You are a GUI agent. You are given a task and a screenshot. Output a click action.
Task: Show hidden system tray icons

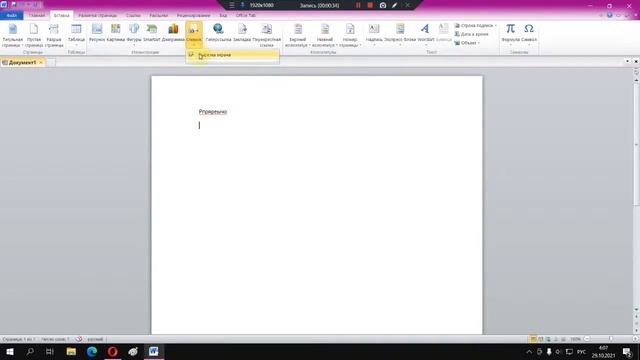click(x=529, y=352)
